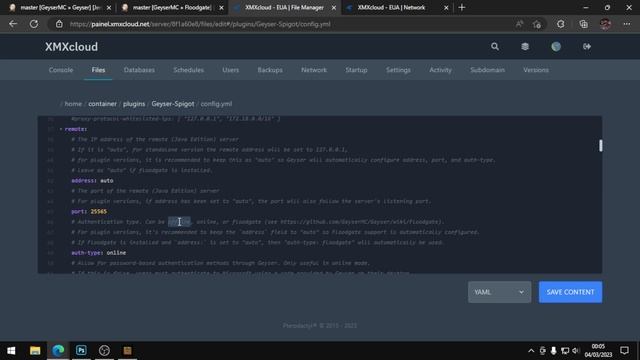Click the search magnifier icon in XMXcloud header
The height and width of the screenshot is (360, 640).
[x=495, y=47]
